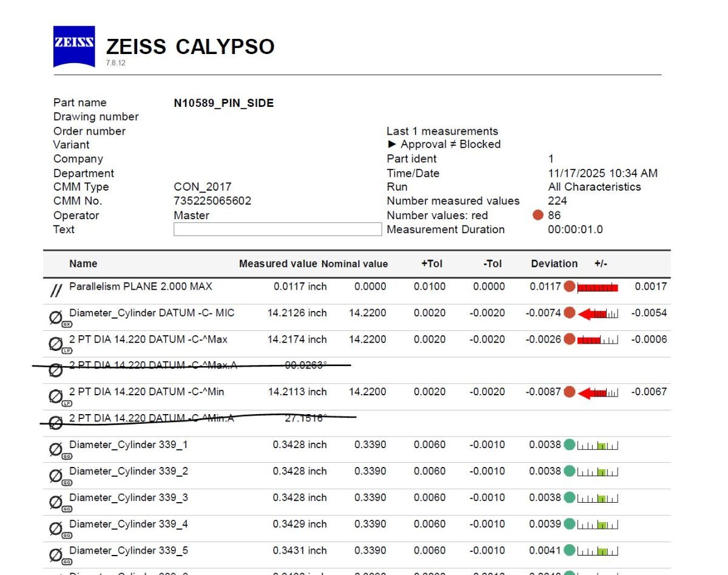Screen dimensions: 728x575
Task: Click out-of-tolerance value -0.0054
Action: pyautogui.click(x=649, y=313)
